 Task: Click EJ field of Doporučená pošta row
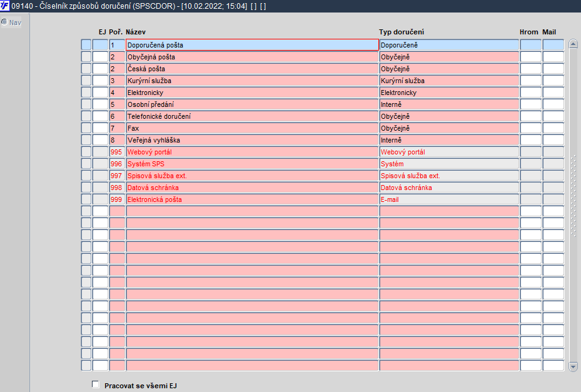click(100, 45)
